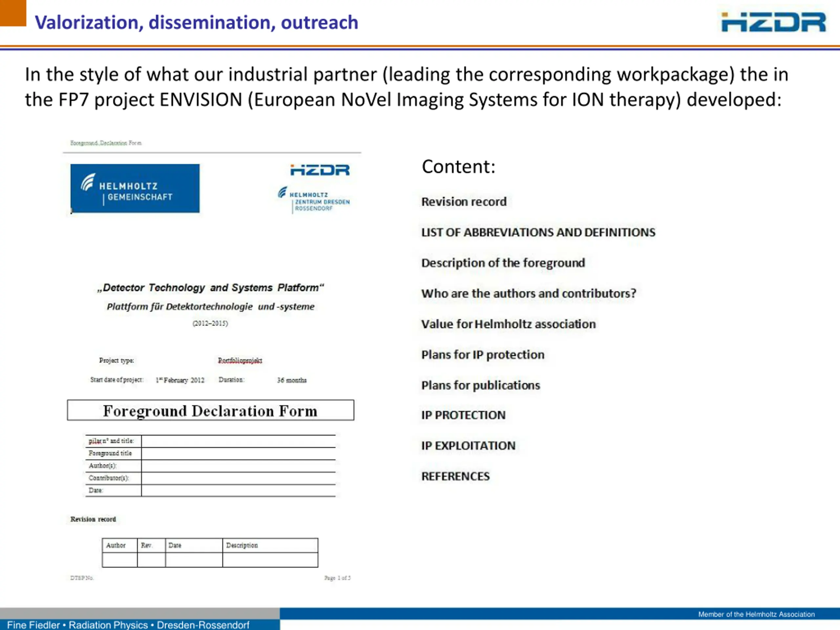Click 'Revision record' content entry
The image size is (840, 630).
coord(464,202)
